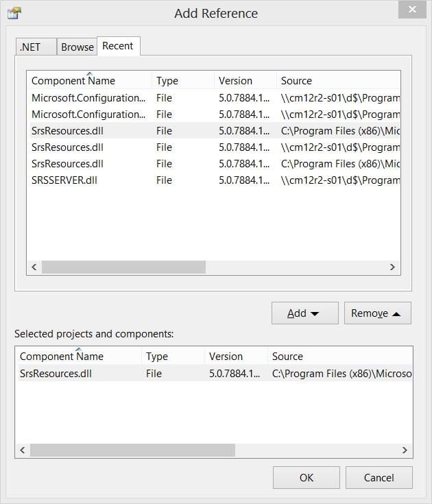Cancel the Add Reference dialog
Viewport: 432px width, 504px height.
(379, 478)
